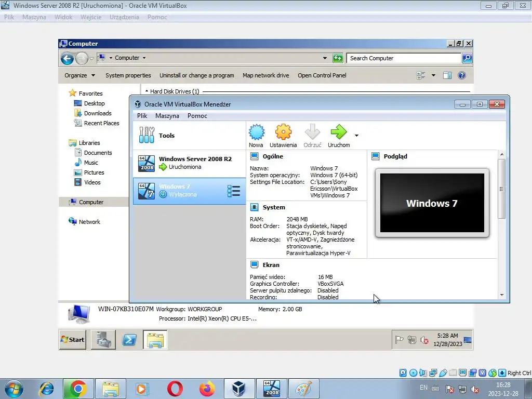Toggle the preview pane icon

click(447, 75)
